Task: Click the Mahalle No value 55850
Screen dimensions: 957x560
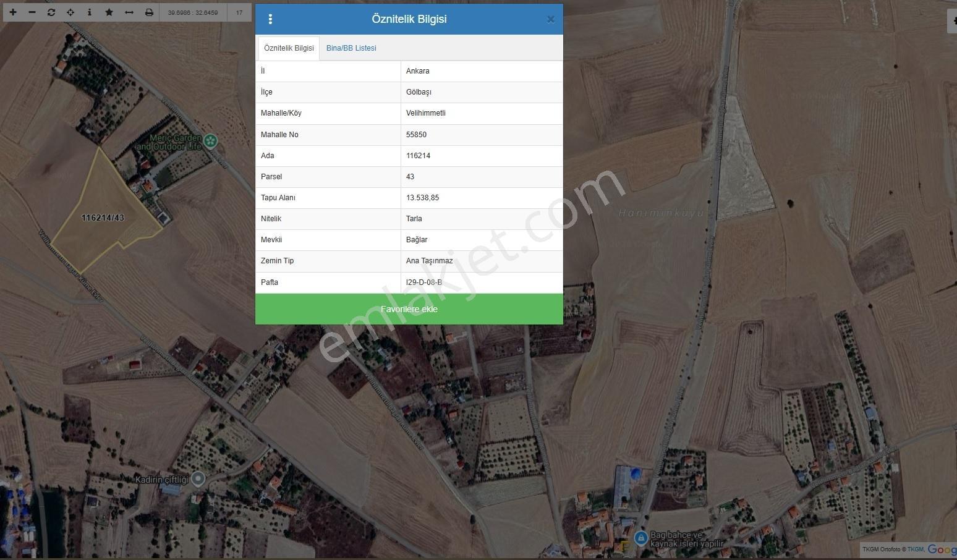Action: [x=416, y=135]
